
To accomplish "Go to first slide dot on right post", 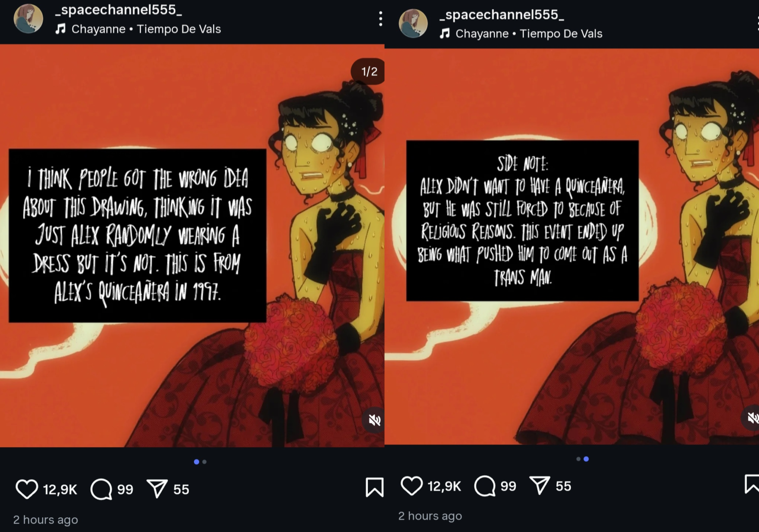I will point(579,459).
